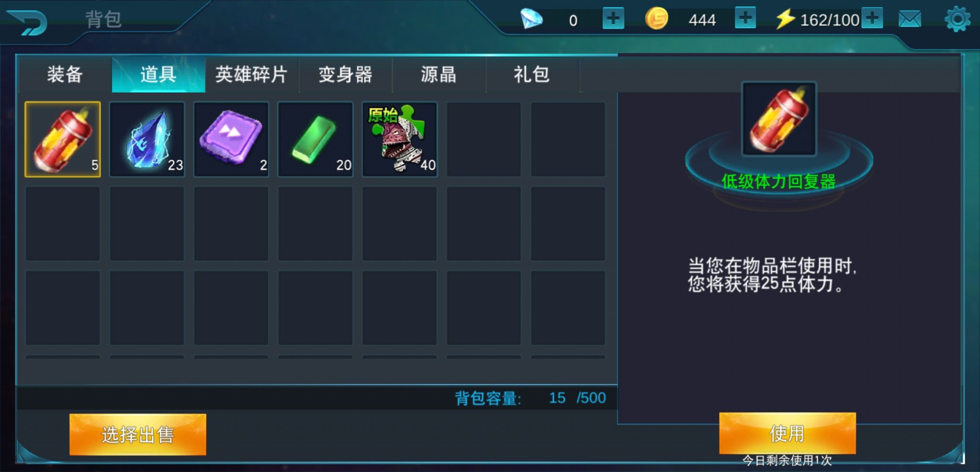Open the mail envelope icon

910,20
